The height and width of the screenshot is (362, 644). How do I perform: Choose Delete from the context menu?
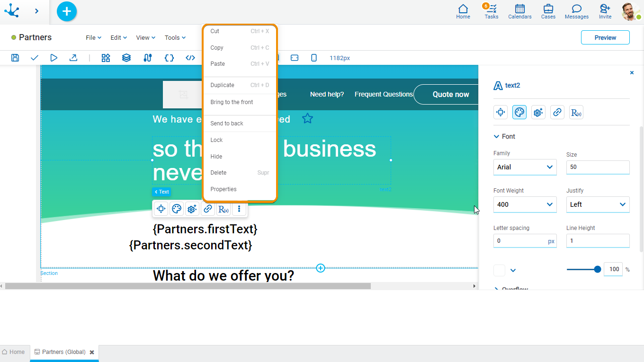pyautogui.click(x=240, y=173)
